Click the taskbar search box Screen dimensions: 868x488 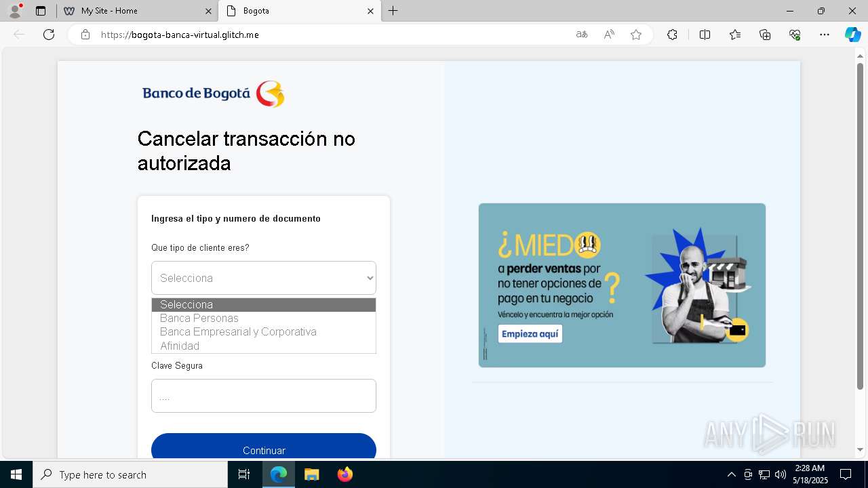130,474
